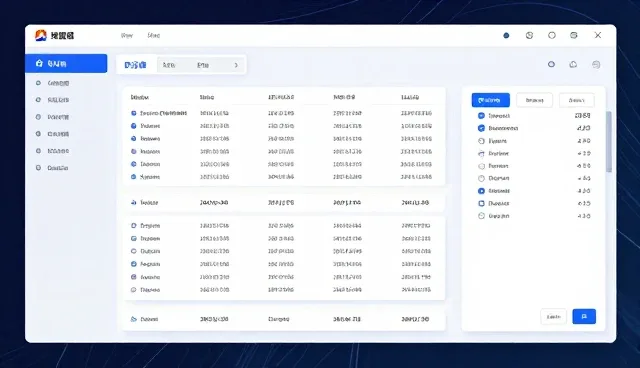The image size is (640, 368).
Task: Click the home icon in highlighted sidebar item
Action: click(39, 63)
